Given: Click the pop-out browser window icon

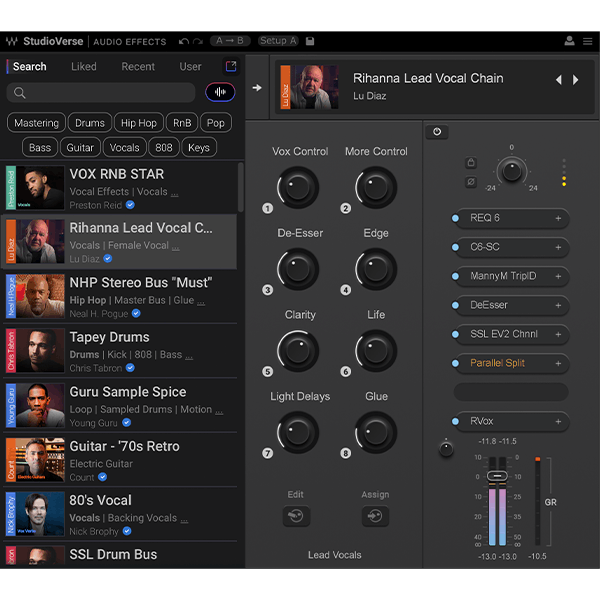Looking at the screenshot, I should 231,66.
